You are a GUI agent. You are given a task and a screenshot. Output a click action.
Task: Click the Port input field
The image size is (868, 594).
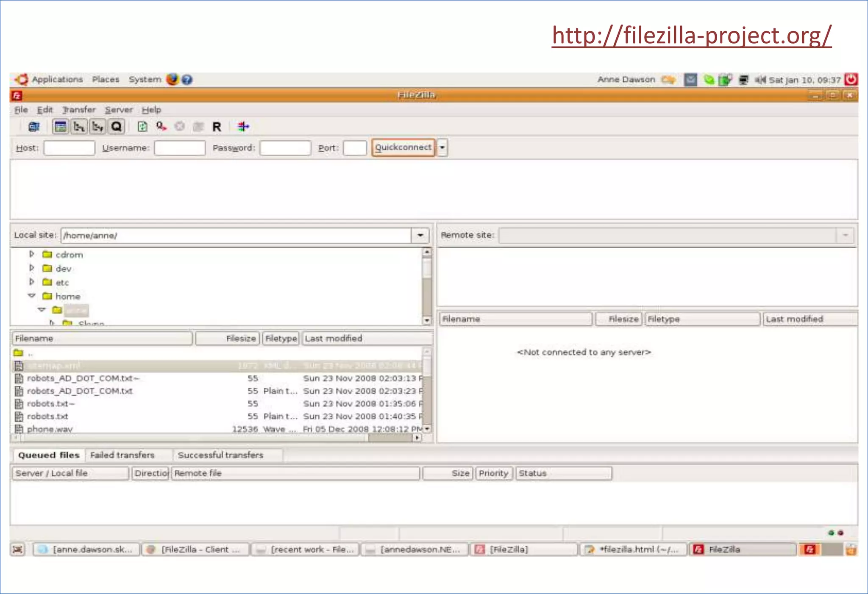[355, 148]
